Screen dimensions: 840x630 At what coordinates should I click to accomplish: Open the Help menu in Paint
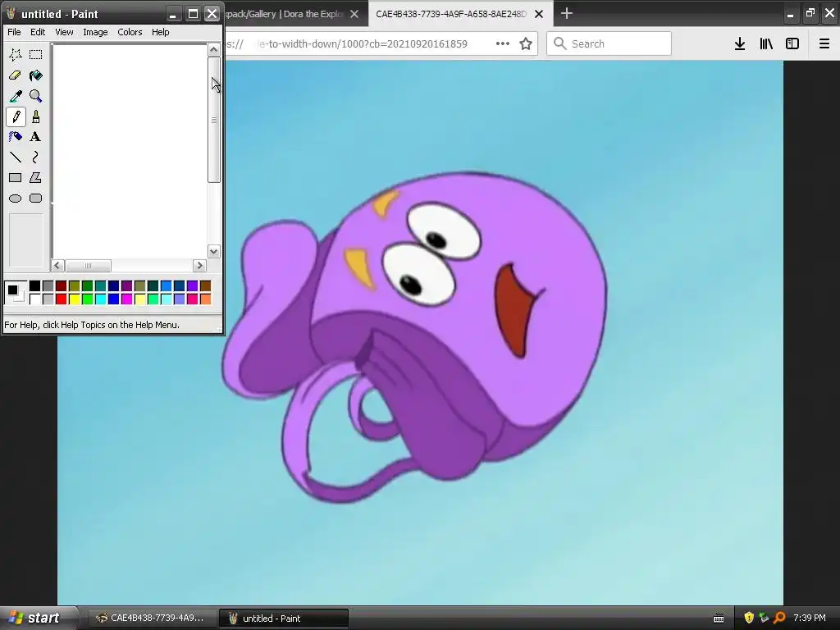160,32
